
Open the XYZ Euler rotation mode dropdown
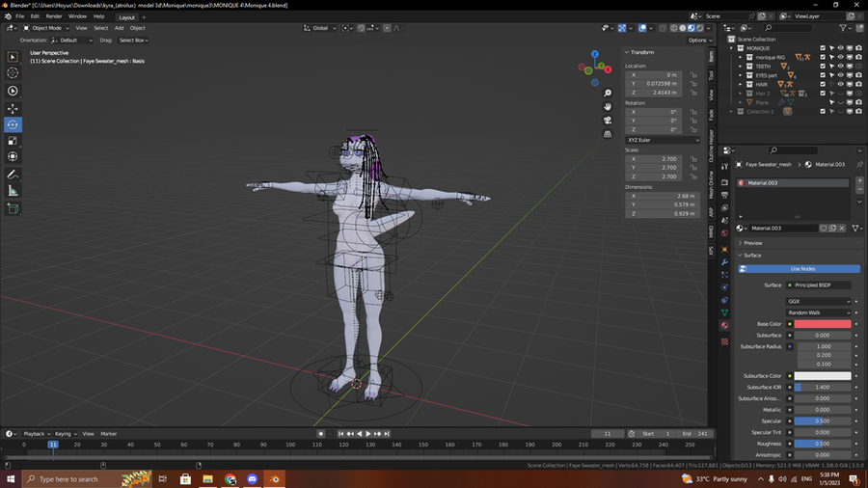pos(663,140)
